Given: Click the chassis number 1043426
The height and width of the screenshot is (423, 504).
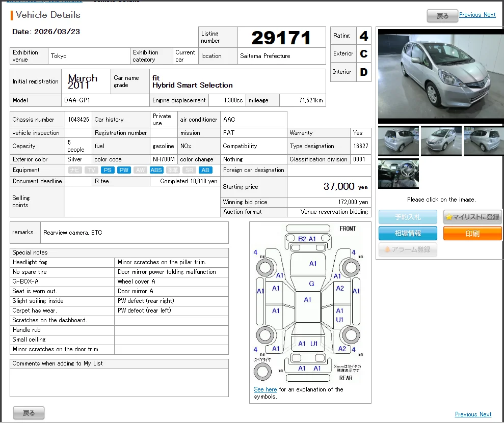Looking at the screenshot, I should [x=78, y=120].
